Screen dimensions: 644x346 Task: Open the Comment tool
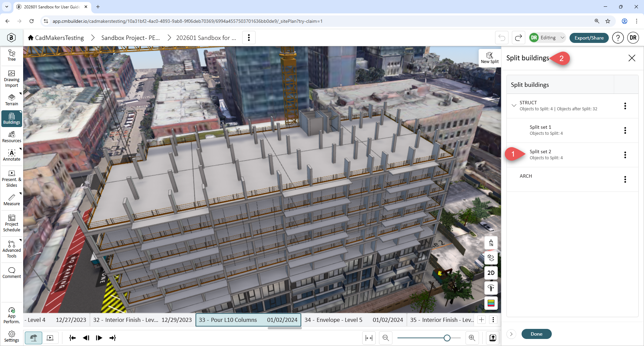pos(11,273)
